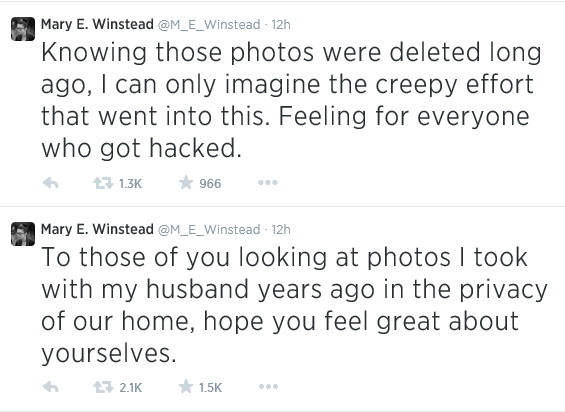Reply to the 'Knowing those photos' tweet
The width and height of the screenshot is (565, 412).
[51, 183]
